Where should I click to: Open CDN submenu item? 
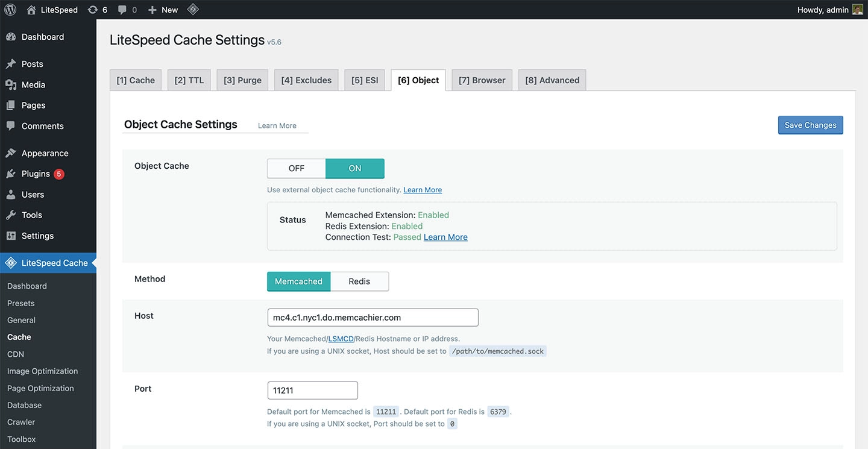tap(16, 354)
